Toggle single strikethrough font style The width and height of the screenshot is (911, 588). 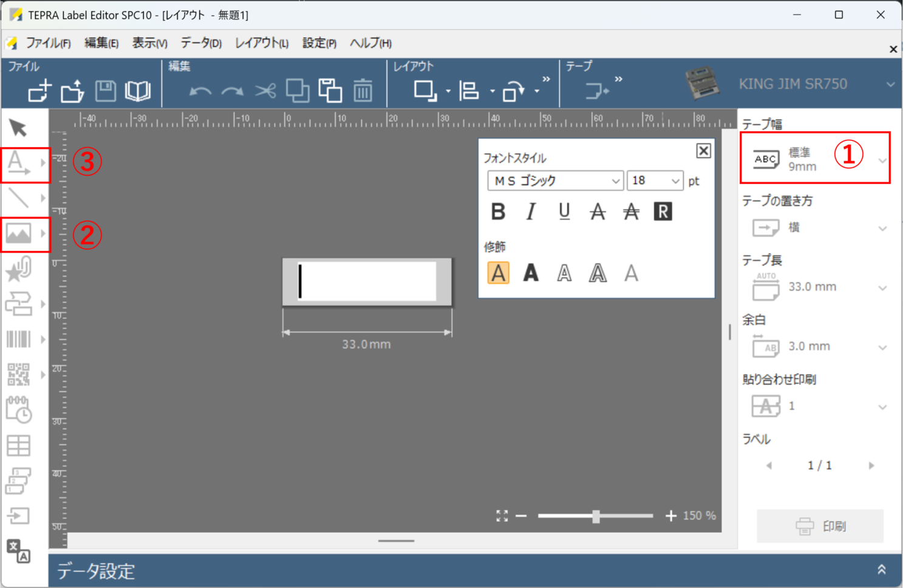click(598, 211)
